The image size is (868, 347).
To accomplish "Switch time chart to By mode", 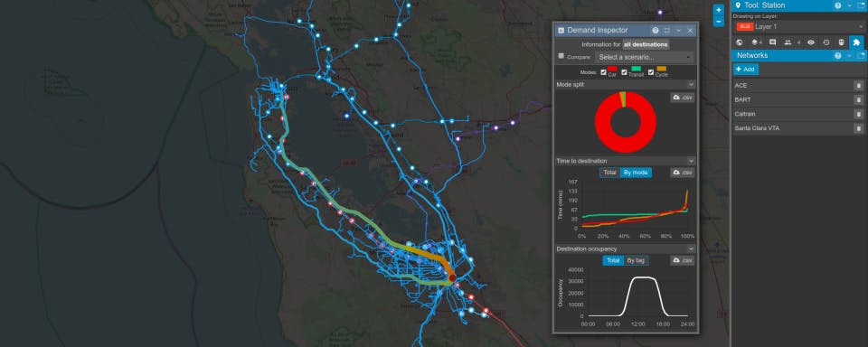I will point(636,173).
